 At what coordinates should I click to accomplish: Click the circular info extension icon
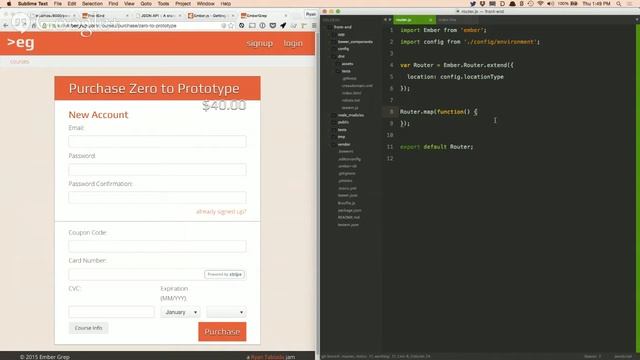click(x=262, y=26)
